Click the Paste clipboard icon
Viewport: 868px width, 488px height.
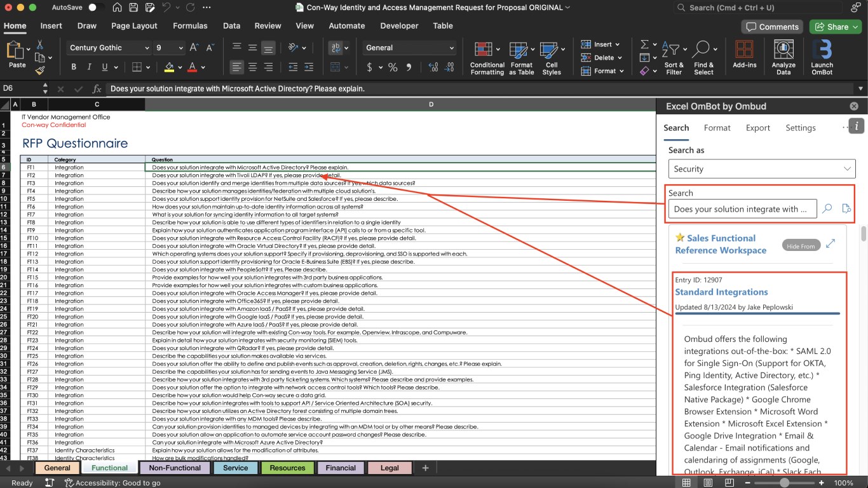pos(17,50)
